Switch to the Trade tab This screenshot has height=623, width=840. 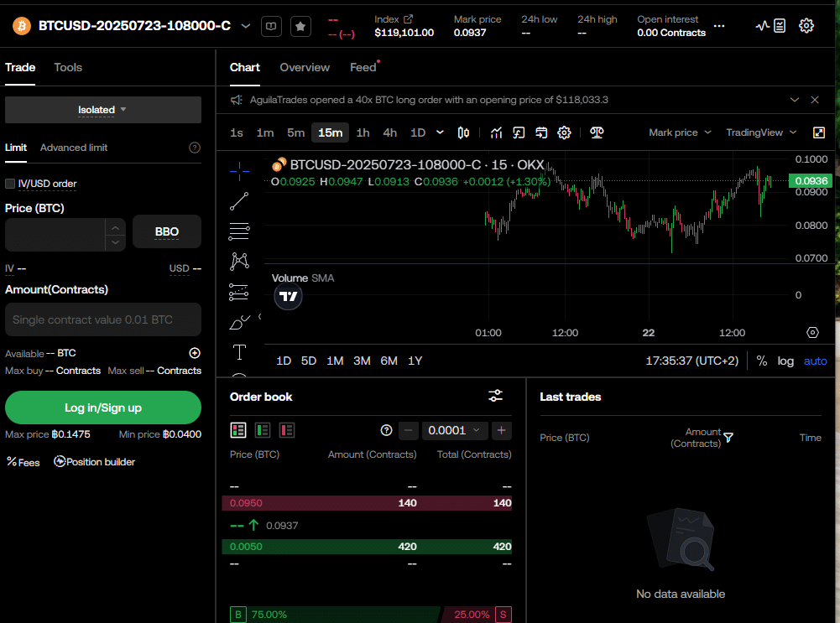coord(20,67)
